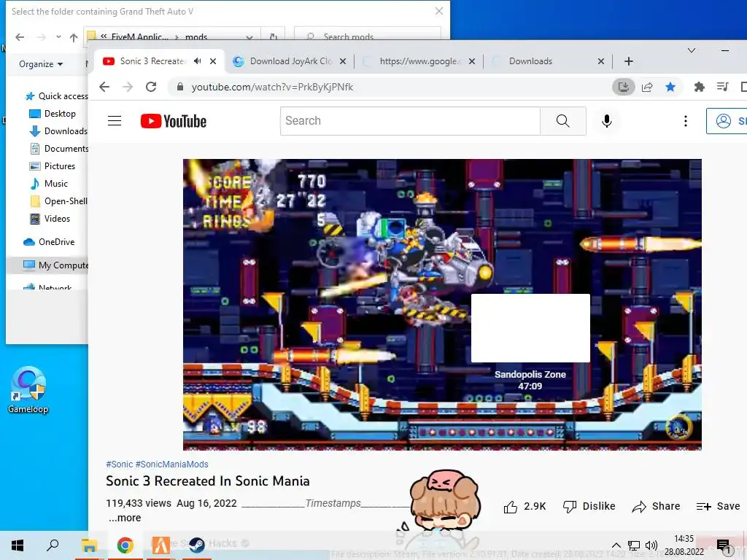The image size is (747, 560).
Task: Select Music in dialog sidebar
Action: 49,184
